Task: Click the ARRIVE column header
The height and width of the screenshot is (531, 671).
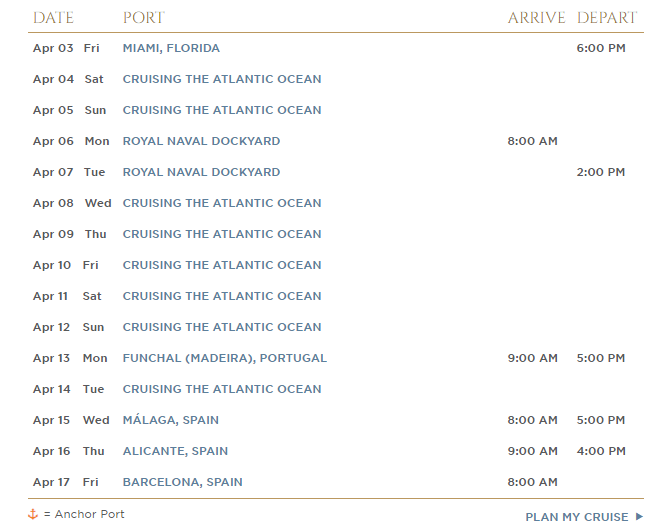Action: click(x=537, y=18)
